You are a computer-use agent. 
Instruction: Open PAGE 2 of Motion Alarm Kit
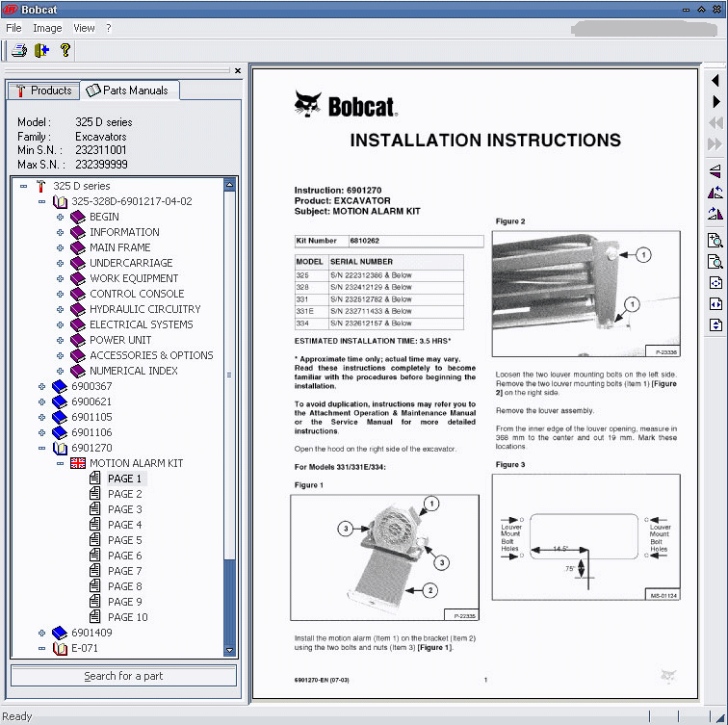125,494
